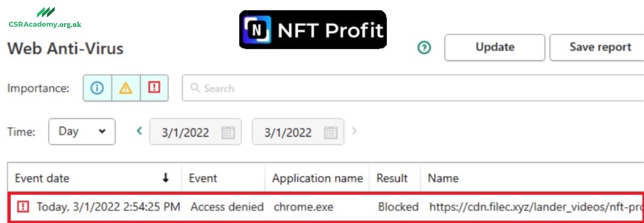Click the green help question mark icon

[425, 48]
